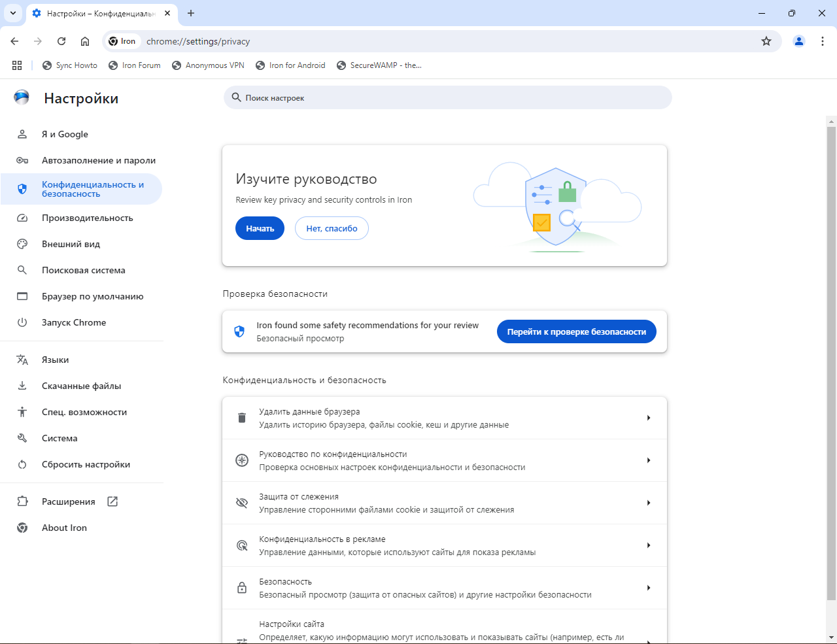
Task: Open the browser three-dot menu
Action: point(823,41)
